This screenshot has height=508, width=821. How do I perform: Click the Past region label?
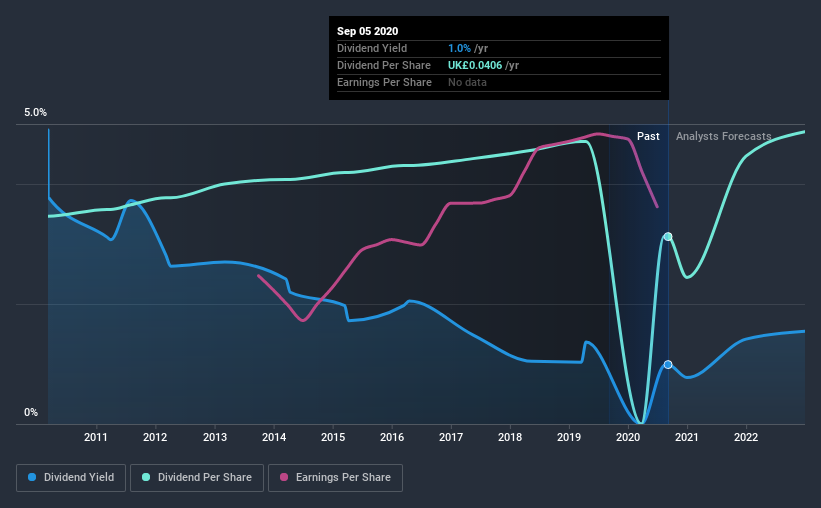coord(648,136)
